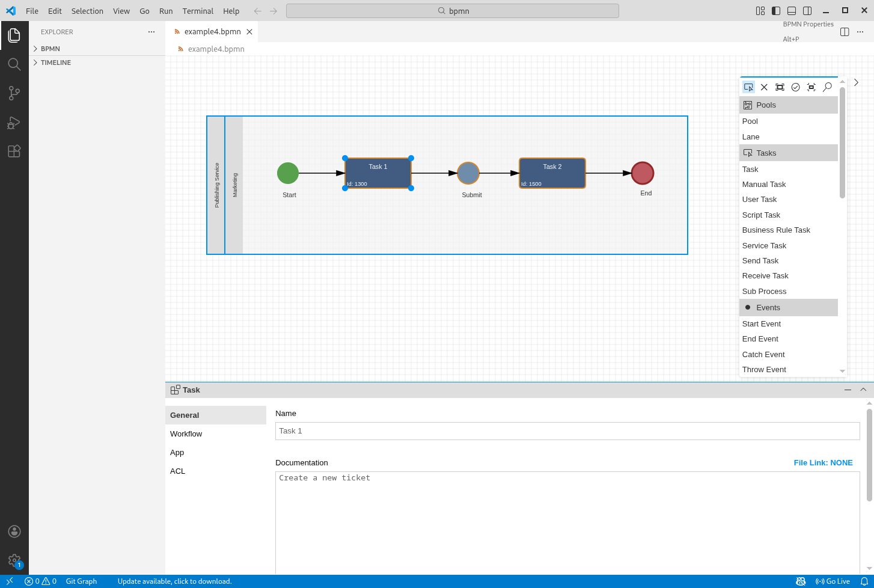Switch to the Workflow properties tab
Image resolution: width=874 pixels, height=588 pixels.
click(186, 434)
